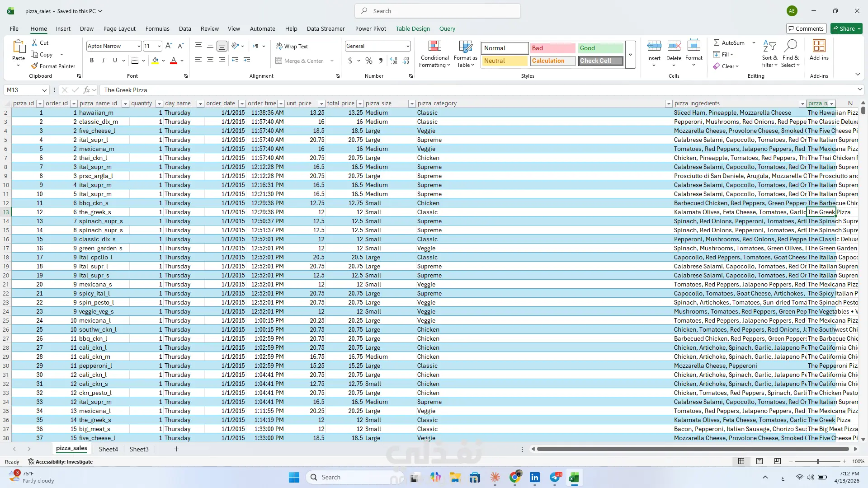Image resolution: width=868 pixels, height=488 pixels.
Task: Open the pizza_size column filter dropdown
Action: click(x=411, y=103)
